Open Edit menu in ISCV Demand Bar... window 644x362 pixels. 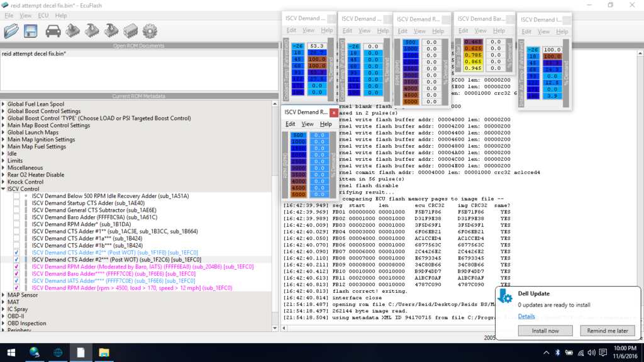(464, 31)
